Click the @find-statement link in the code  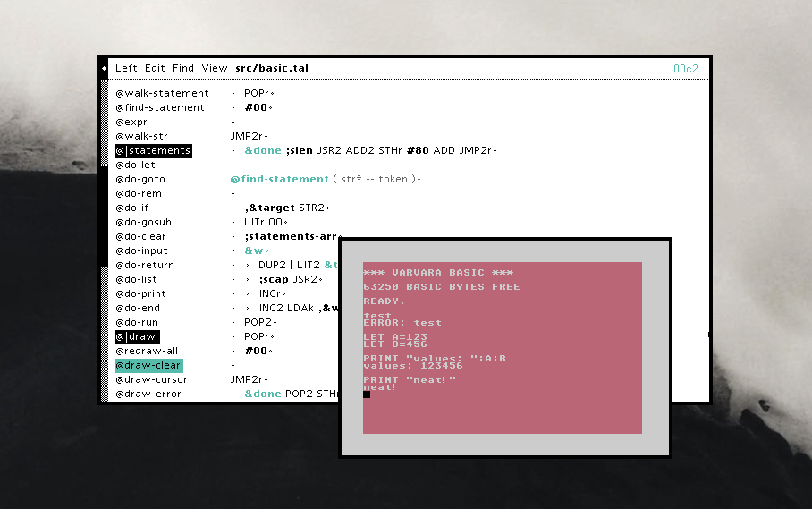click(x=279, y=179)
